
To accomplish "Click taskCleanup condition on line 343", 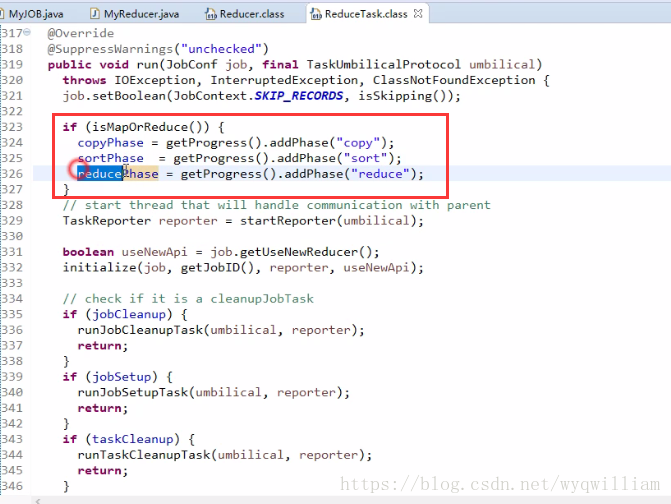I will (133, 439).
